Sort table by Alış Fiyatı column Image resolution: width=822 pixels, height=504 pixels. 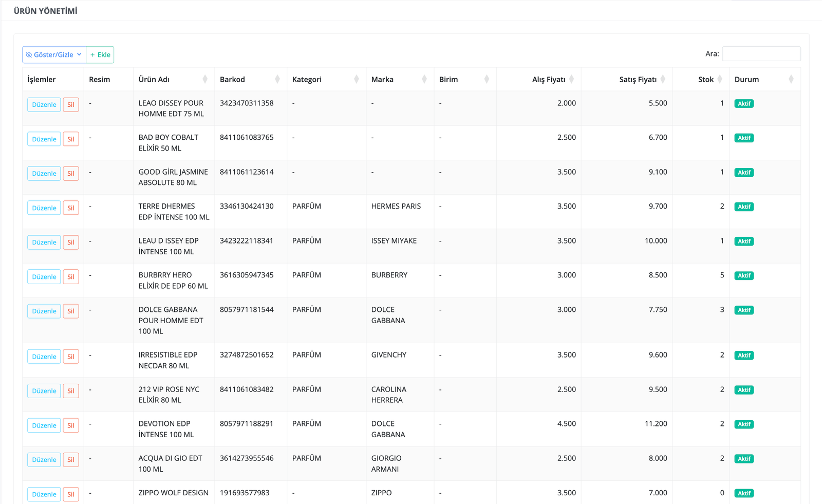pyautogui.click(x=538, y=79)
